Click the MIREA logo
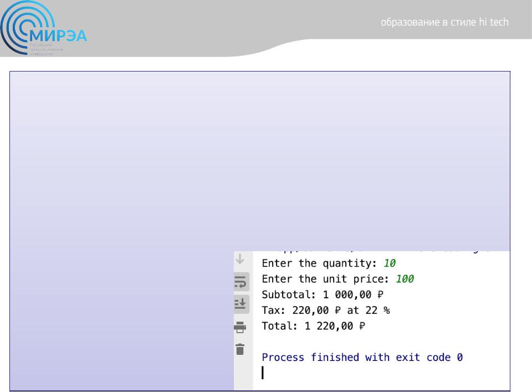This screenshot has height=392, width=532. point(43,28)
